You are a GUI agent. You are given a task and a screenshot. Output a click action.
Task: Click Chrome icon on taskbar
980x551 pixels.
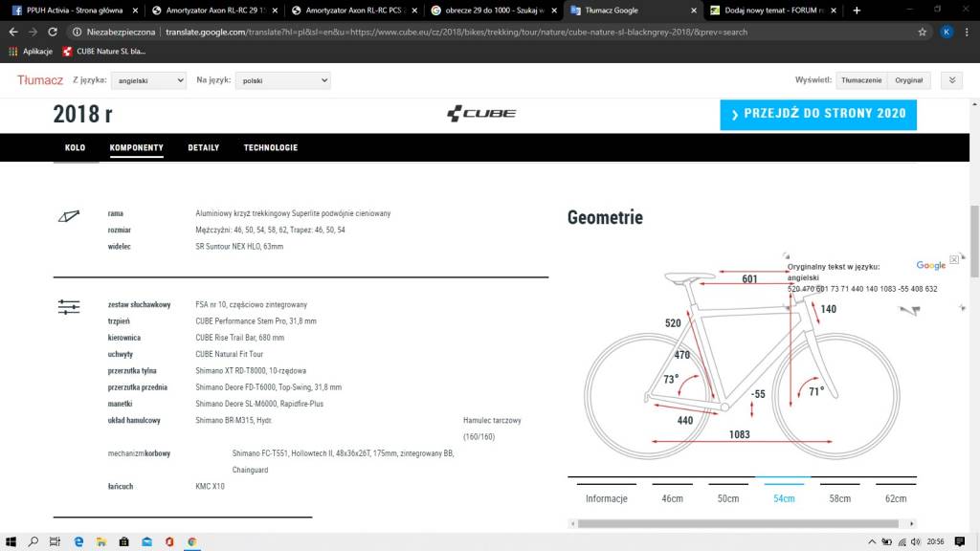(x=191, y=541)
